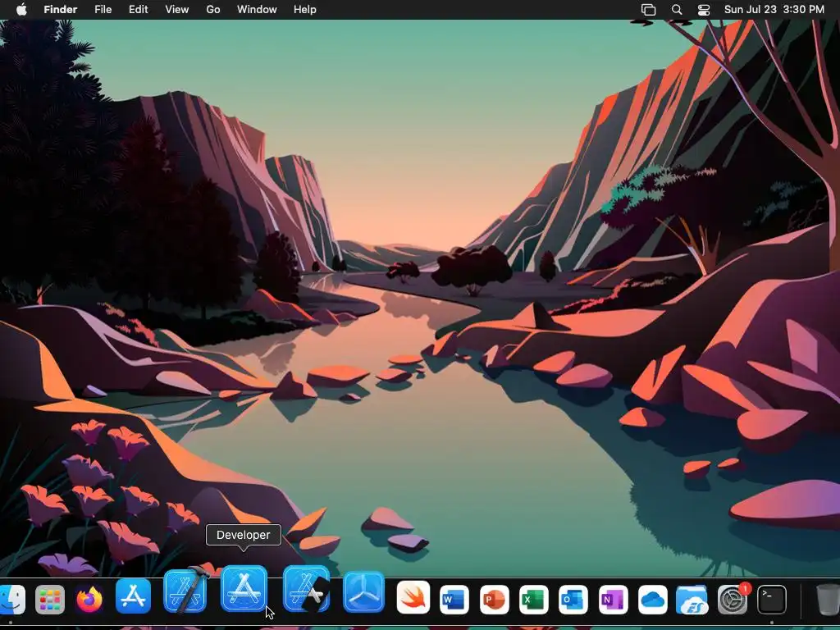Screen dimensions: 840x630
Task: Launch Swift Playgrounds from the Dock
Action: [413, 597]
